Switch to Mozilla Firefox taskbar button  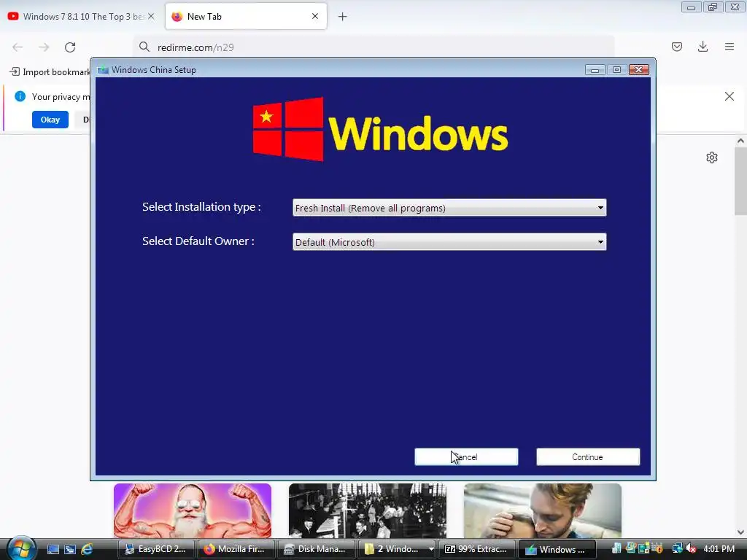click(x=236, y=549)
